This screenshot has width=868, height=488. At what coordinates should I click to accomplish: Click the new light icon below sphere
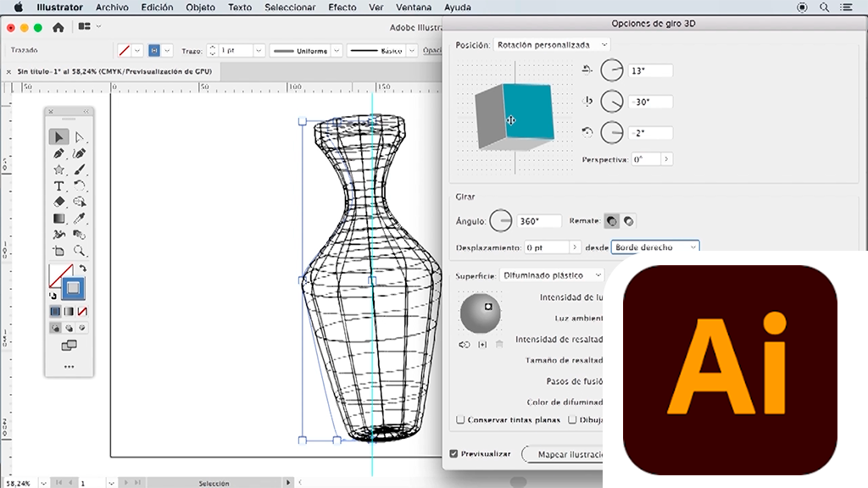click(482, 345)
